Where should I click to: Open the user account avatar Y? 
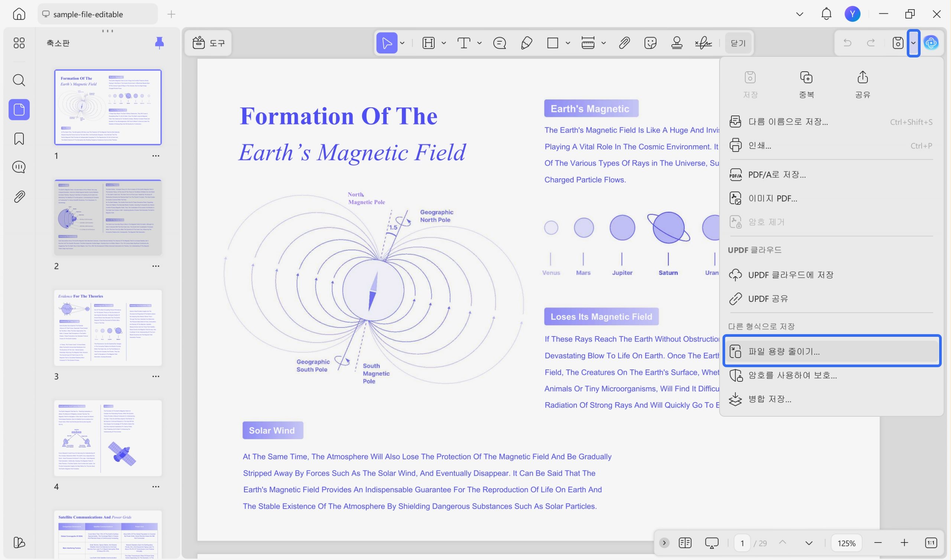(853, 14)
